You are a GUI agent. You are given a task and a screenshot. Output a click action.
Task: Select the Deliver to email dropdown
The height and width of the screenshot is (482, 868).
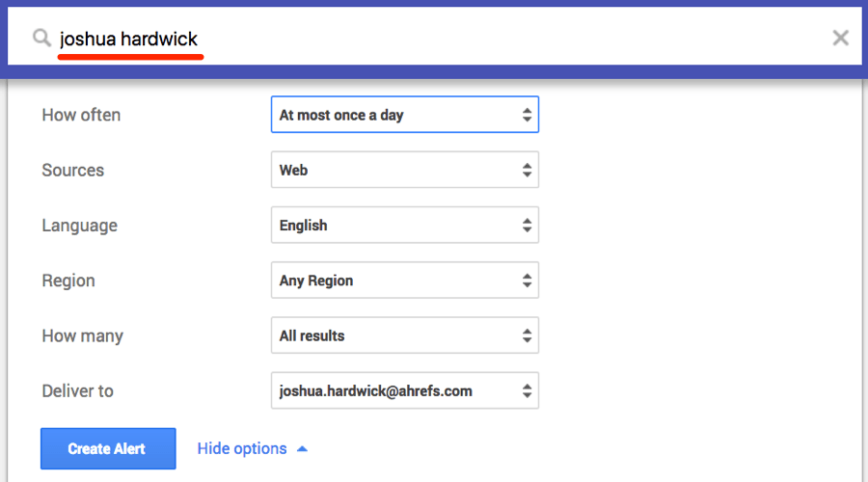point(404,391)
